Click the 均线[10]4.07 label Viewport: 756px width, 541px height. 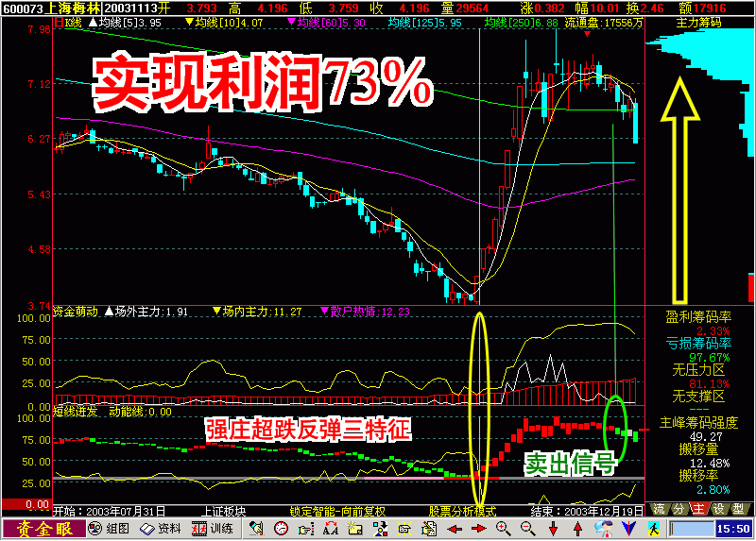click(x=224, y=22)
